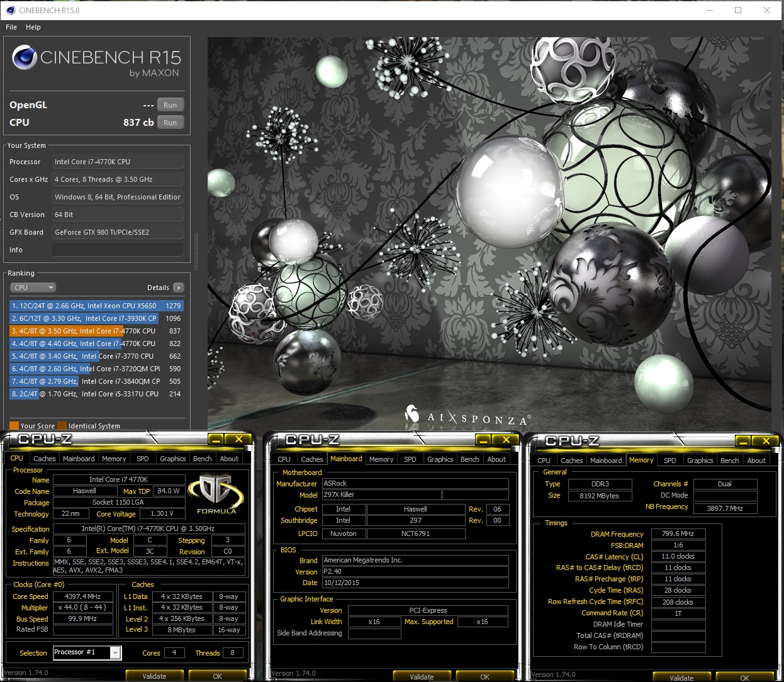This screenshot has height=682, width=784.
Task: Click the orange Your Score legend swatch
Action: point(14,426)
